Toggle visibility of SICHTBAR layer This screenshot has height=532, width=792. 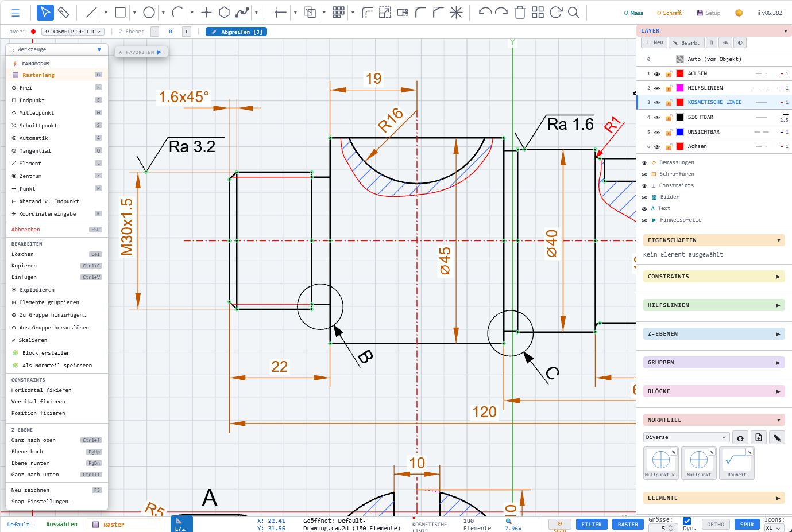(x=657, y=117)
